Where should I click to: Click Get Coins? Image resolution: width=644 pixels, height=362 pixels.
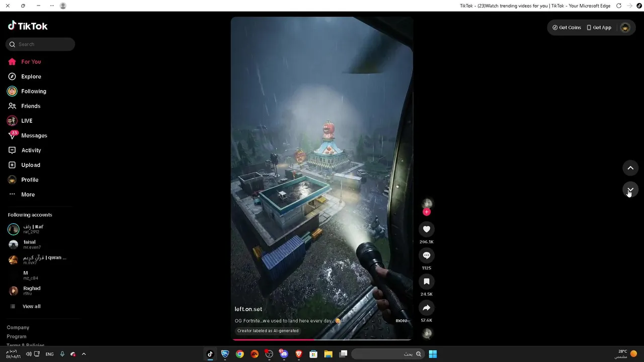tap(567, 28)
